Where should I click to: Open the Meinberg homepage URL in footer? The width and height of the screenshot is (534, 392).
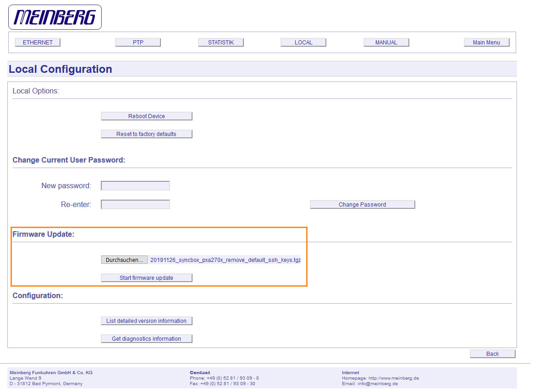pos(393,378)
